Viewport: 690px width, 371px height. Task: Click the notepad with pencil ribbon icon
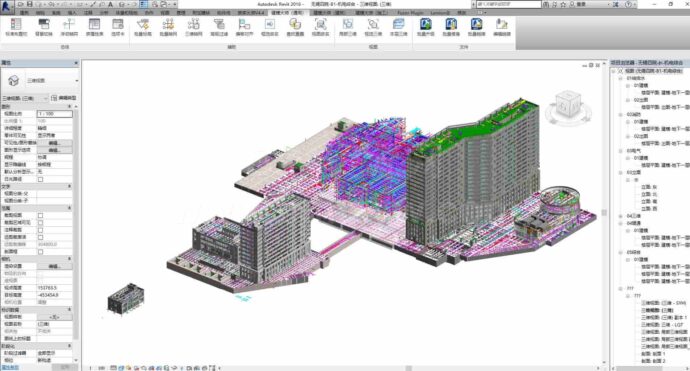pos(501,24)
